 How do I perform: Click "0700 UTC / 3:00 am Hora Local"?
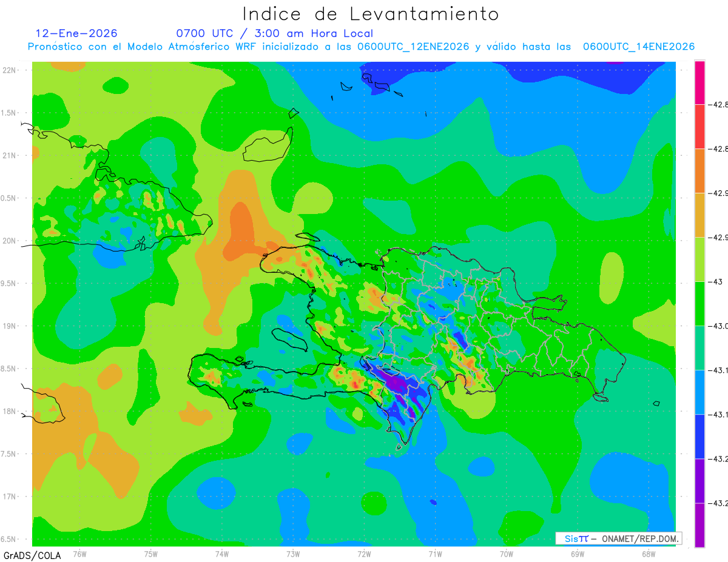tap(275, 33)
